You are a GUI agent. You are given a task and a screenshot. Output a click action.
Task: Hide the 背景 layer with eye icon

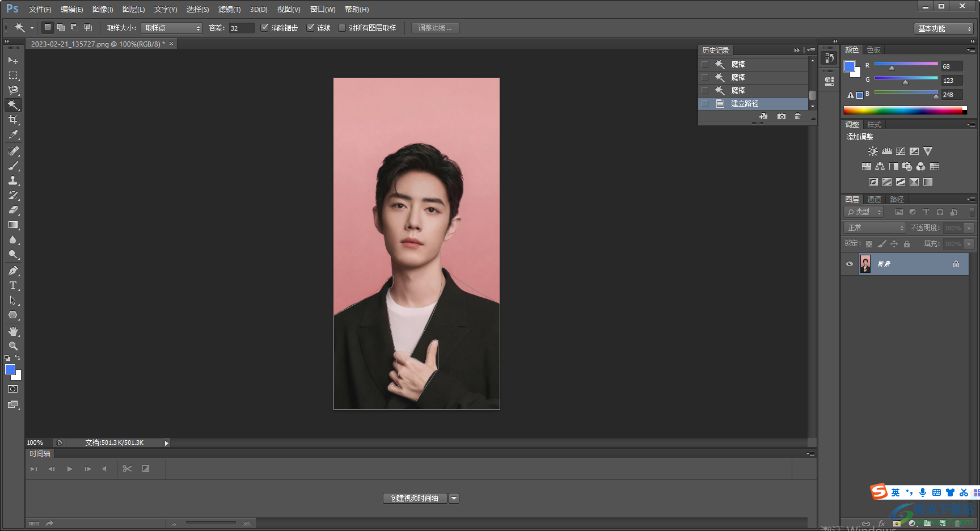(850, 264)
